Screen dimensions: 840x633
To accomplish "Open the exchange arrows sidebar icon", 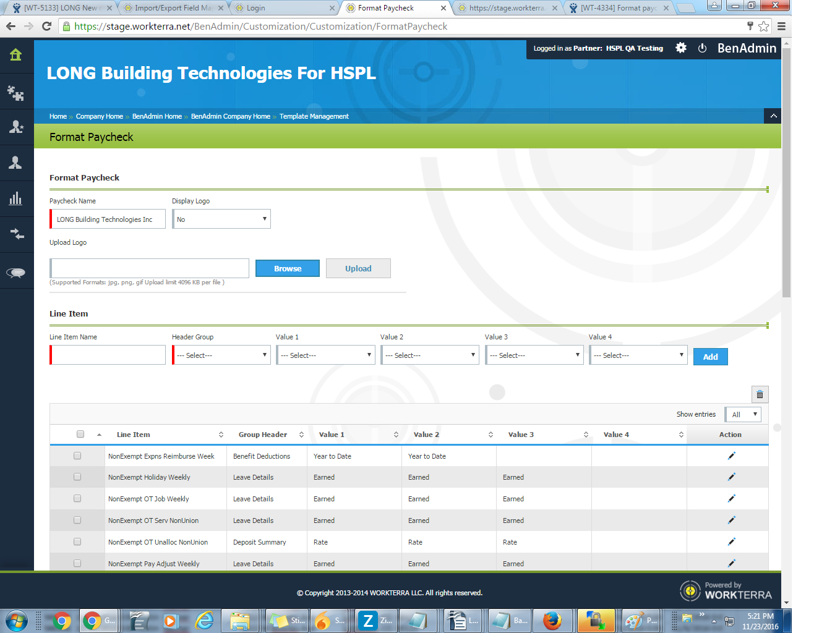I will (x=17, y=234).
